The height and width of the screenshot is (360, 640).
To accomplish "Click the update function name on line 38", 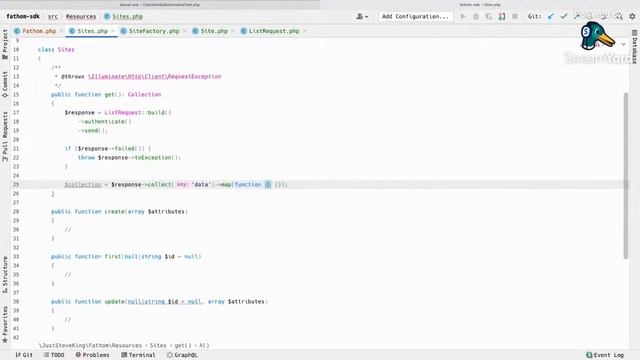I will point(114,302).
